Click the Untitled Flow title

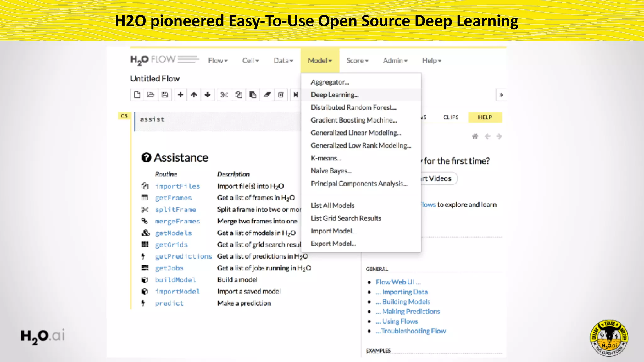(x=155, y=79)
